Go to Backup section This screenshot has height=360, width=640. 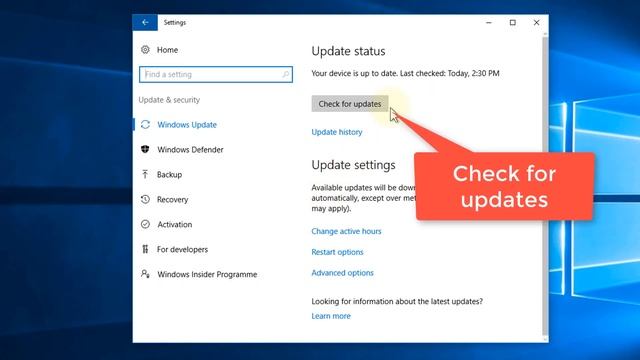pyautogui.click(x=169, y=174)
